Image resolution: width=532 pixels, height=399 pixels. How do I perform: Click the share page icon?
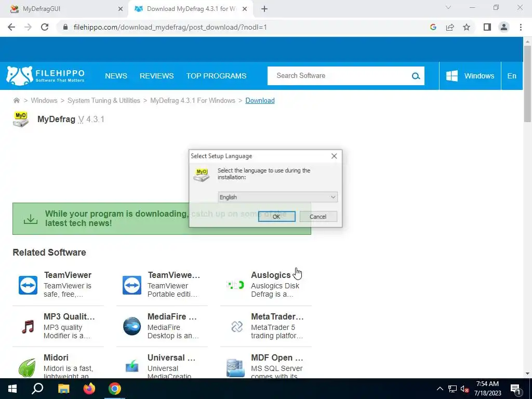tap(450, 27)
